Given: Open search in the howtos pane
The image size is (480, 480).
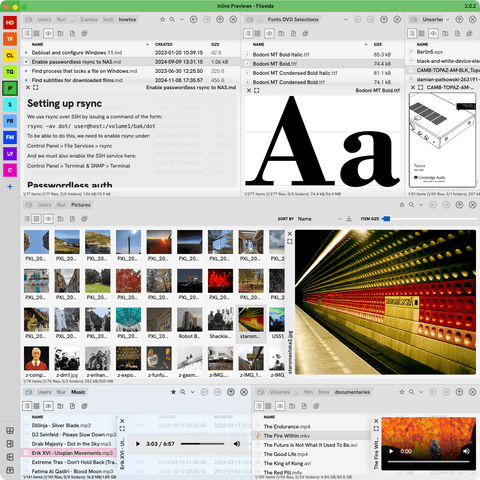Looking at the screenshot, I should [172, 19].
